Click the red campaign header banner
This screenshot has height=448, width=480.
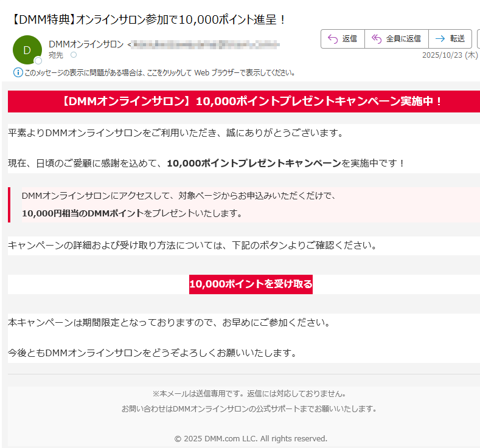pyautogui.click(x=244, y=102)
